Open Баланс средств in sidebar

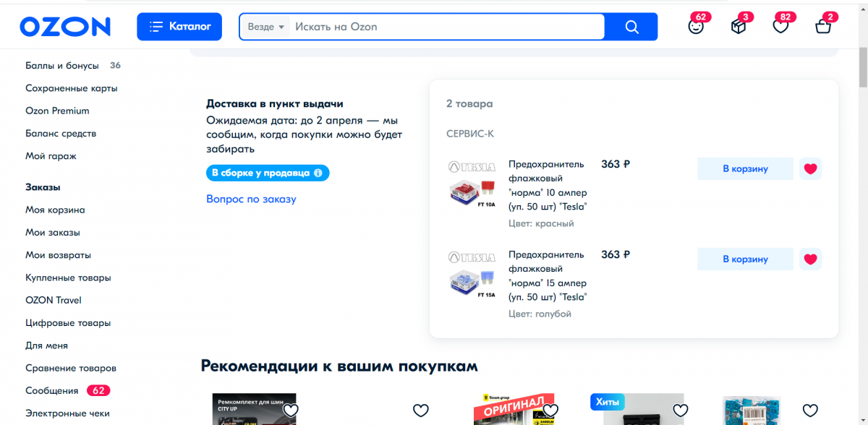pyautogui.click(x=61, y=134)
